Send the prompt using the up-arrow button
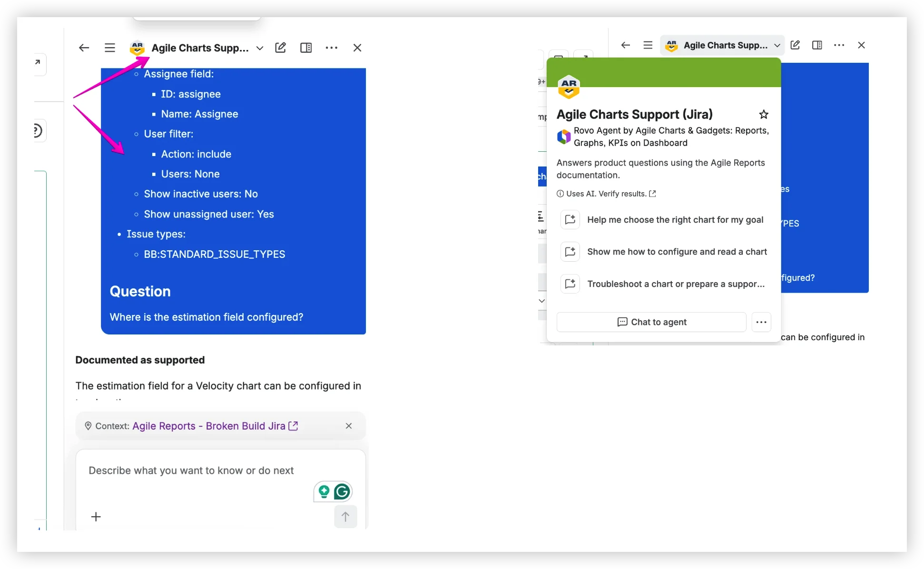The image size is (924, 569). tap(345, 517)
